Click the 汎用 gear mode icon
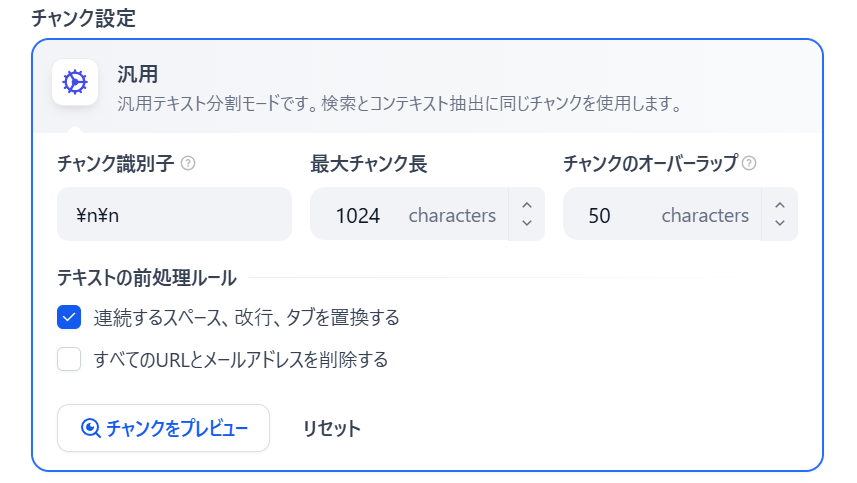Viewport: 857px width, 483px height. click(75, 83)
